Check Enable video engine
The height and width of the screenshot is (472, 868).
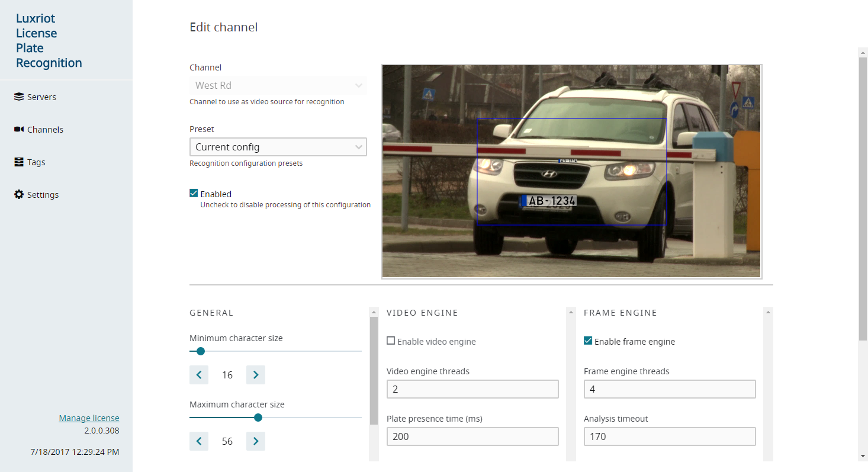(x=391, y=341)
